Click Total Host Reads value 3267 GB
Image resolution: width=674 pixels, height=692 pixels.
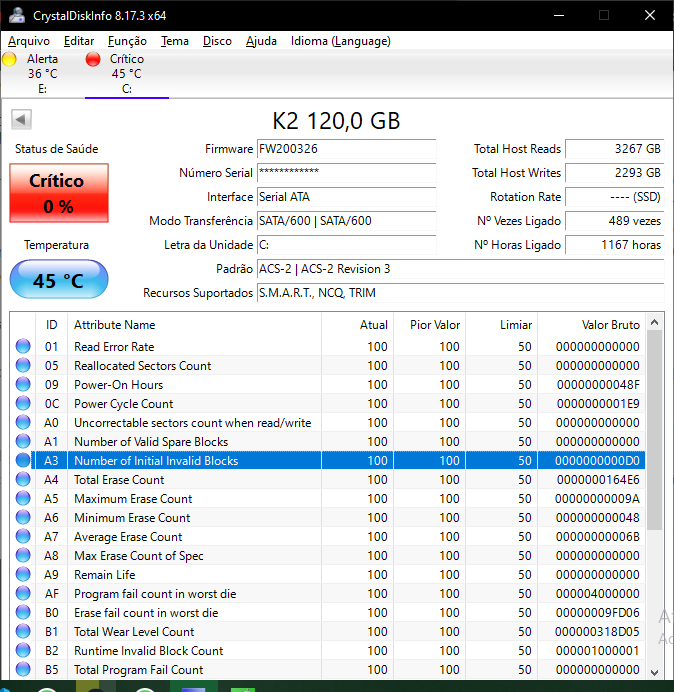click(614, 149)
